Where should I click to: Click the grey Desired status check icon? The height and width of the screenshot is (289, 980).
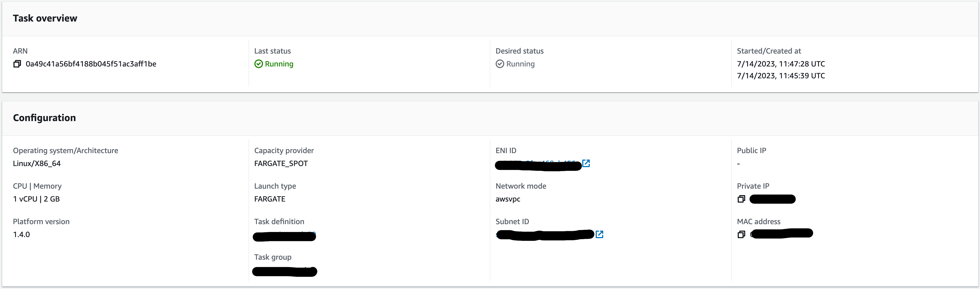(x=500, y=64)
